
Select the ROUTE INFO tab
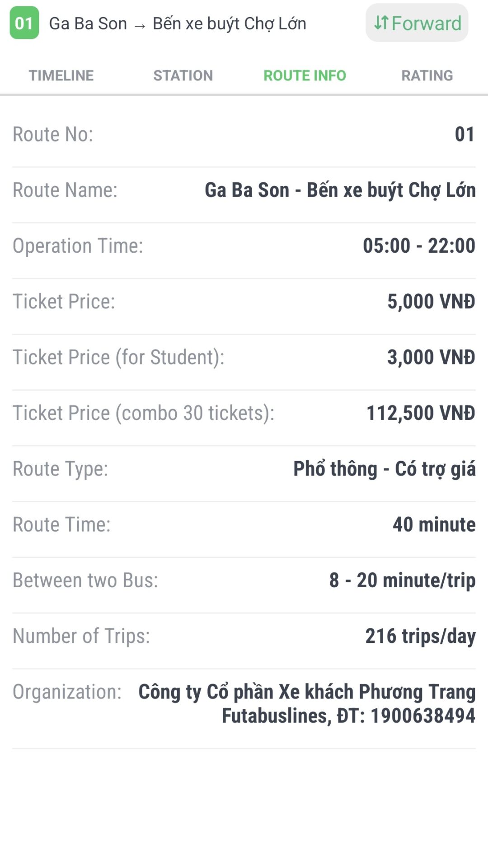tap(305, 75)
